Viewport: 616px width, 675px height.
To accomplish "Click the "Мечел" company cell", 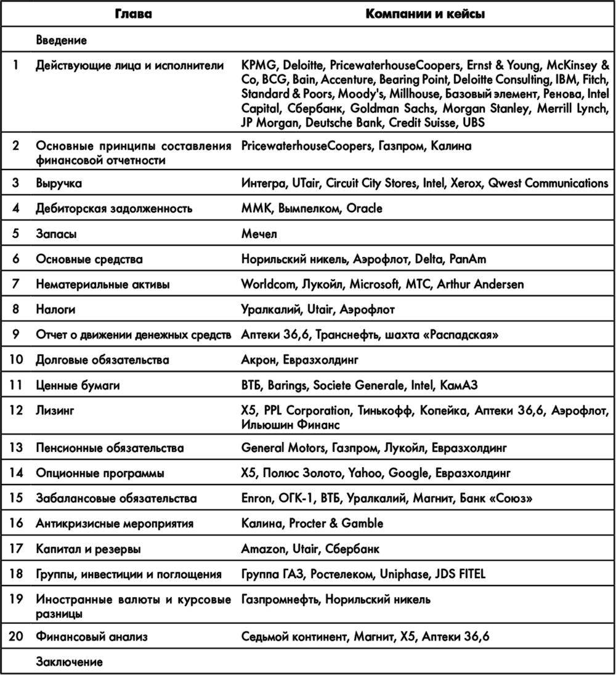I will point(259,234).
